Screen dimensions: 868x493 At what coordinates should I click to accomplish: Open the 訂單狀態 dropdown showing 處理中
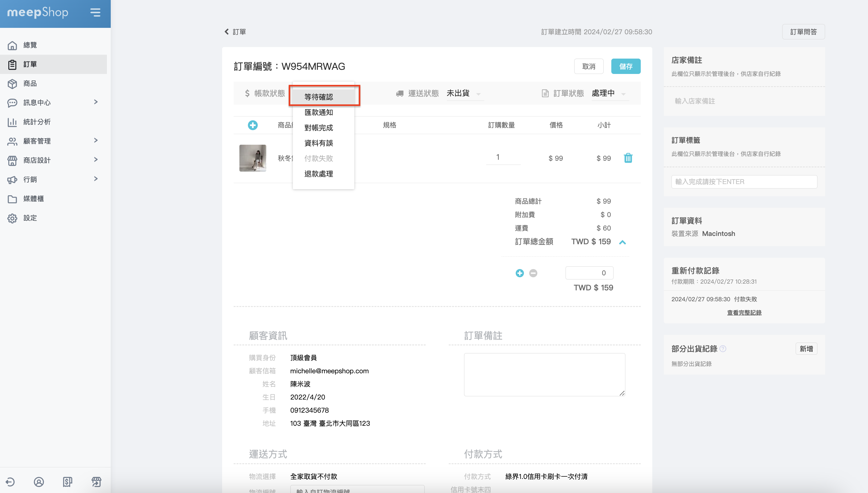pyautogui.click(x=609, y=93)
